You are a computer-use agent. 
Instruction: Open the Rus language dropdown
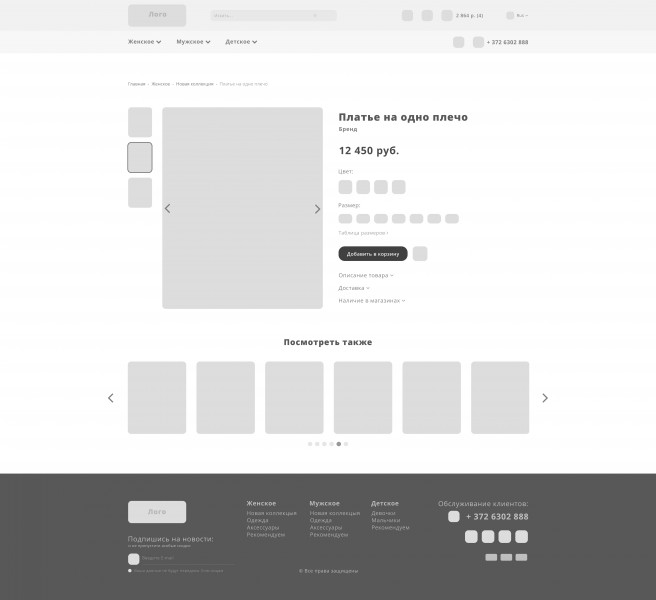(x=522, y=15)
